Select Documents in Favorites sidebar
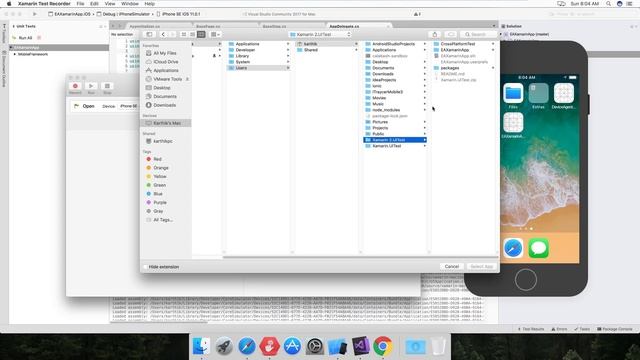 (165, 96)
